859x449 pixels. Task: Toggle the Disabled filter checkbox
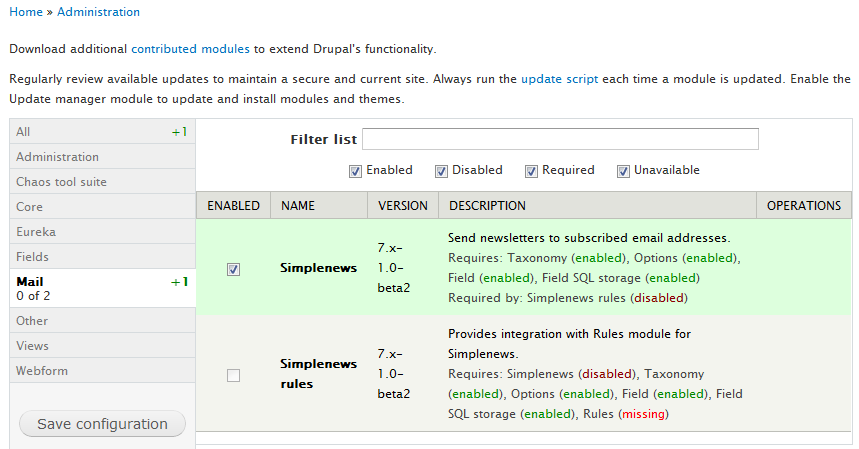pyautogui.click(x=441, y=171)
